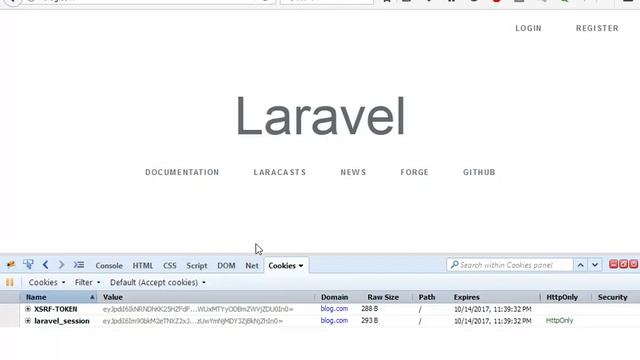Open the Firebug bug icon menu
Viewport: 640px width, 360px height.
(x=11, y=265)
